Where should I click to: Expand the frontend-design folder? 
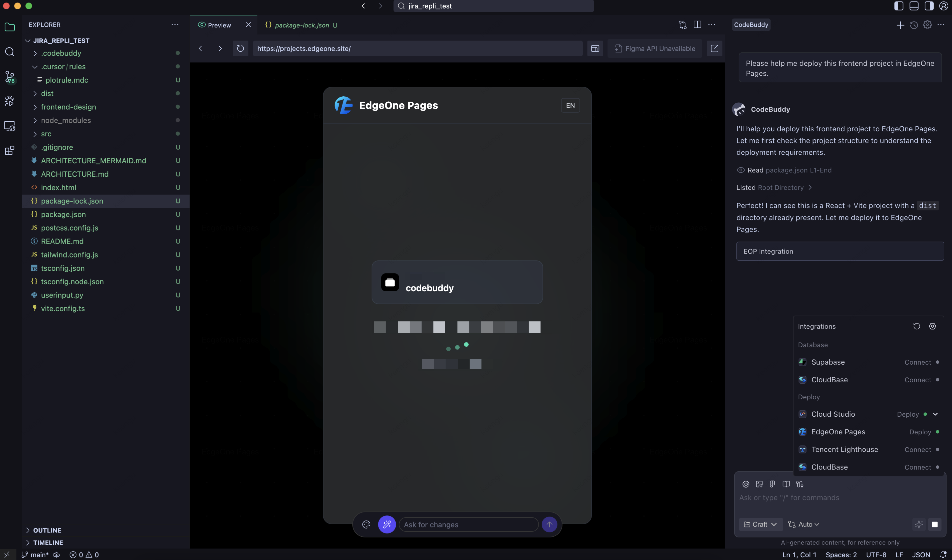tap(68, 107)
